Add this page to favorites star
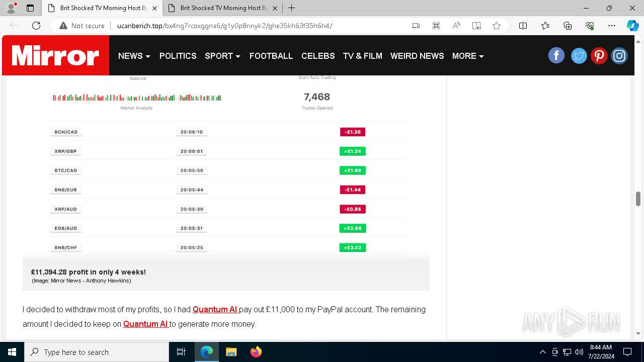 coord(497,26)
